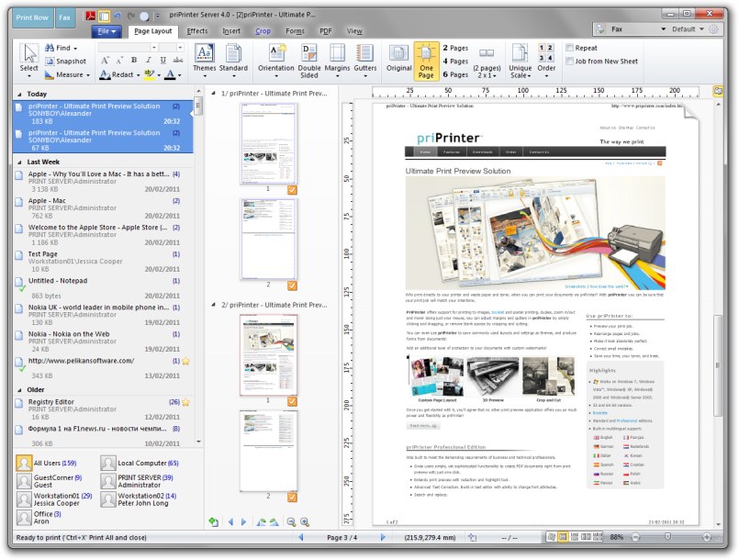Click star icon beside Registry Editor job
Viewport: 739px width, 560px height.
pyautogui.click(x=185, y=402)
